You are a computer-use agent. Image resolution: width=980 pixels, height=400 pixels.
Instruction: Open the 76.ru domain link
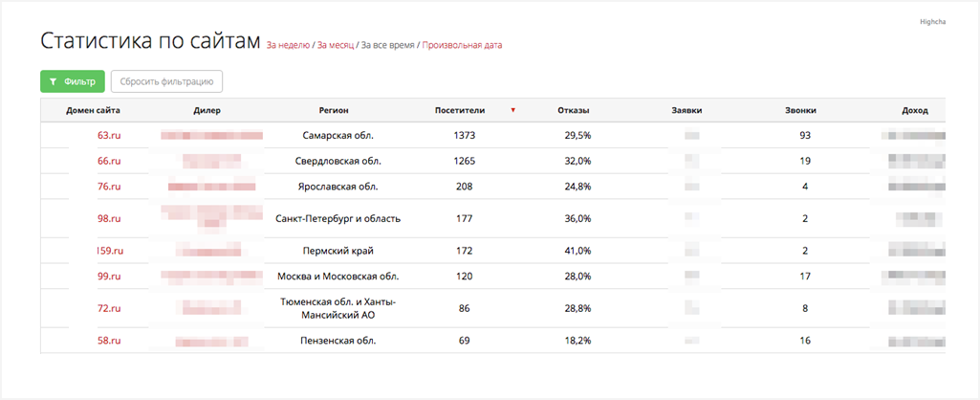click(109, 187)
